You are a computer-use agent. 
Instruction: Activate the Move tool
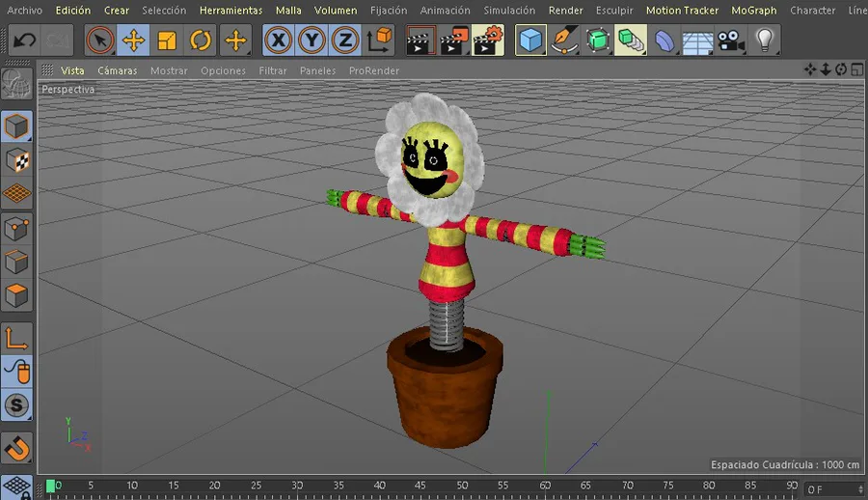click(x=133, y=40)
